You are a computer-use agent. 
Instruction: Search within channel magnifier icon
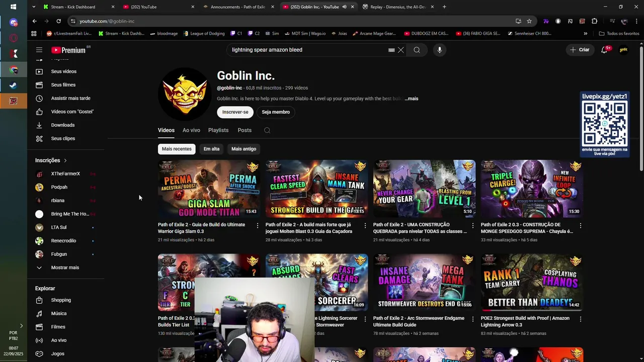[267, 130]
